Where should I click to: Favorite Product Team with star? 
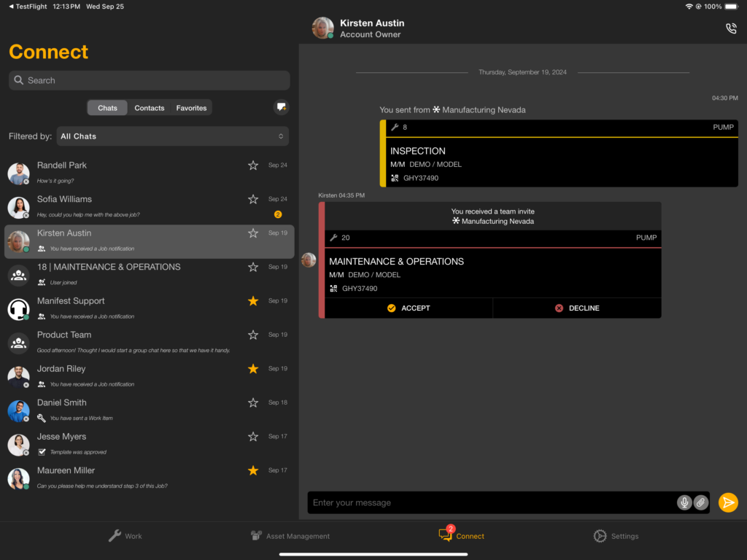(x=253, y=335)
